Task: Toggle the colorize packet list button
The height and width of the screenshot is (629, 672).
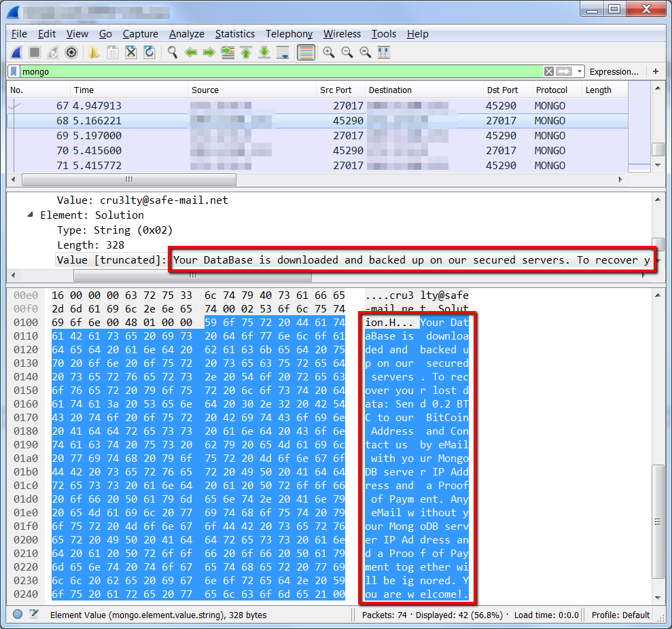Action: [x=306, y=53]
